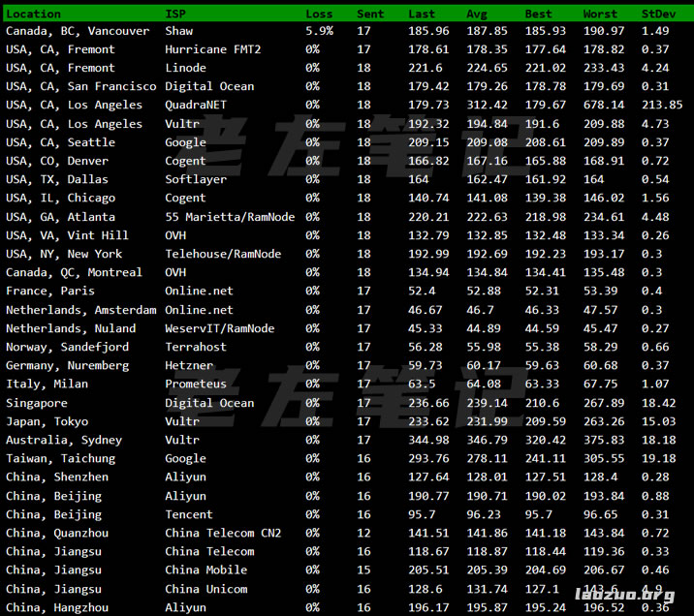Viewport: 694px width, 616px height.
Task: Select 'China, Quanzhou' location
Action: [x=57, y=534]
